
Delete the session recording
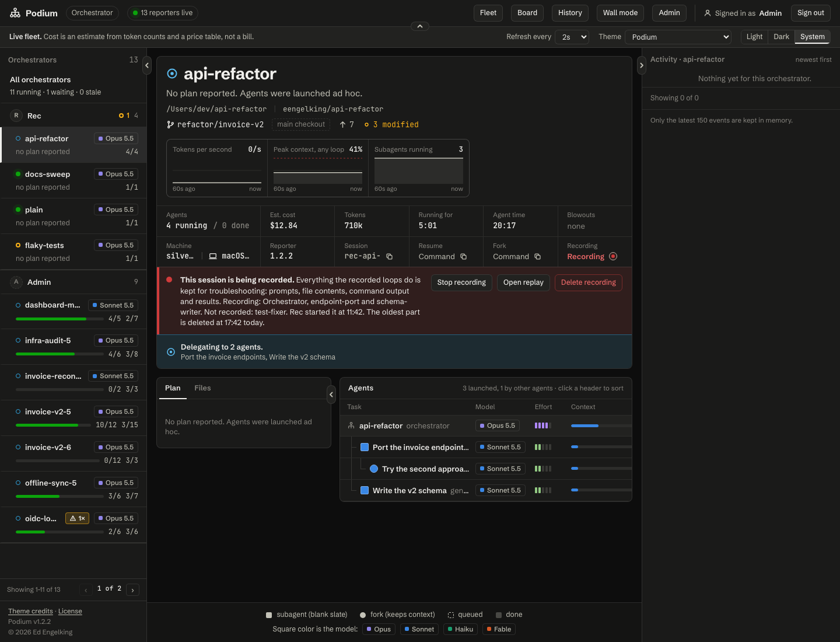point(589,282)
